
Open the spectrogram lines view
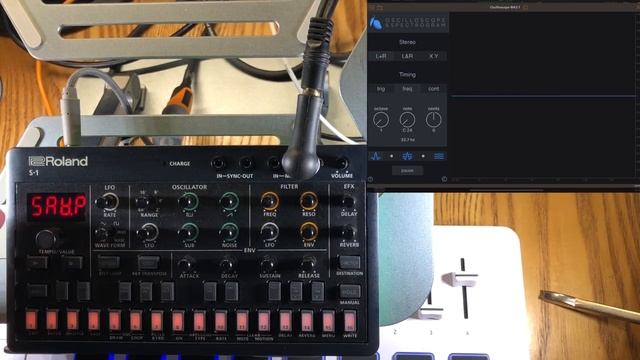[439, 156]
